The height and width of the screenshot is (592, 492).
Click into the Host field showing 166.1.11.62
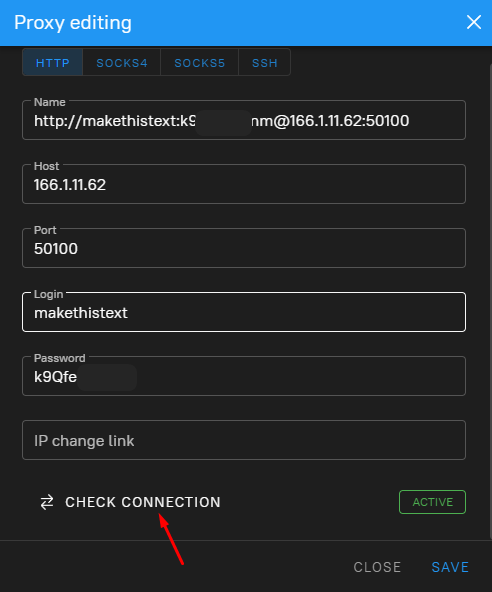244,184
